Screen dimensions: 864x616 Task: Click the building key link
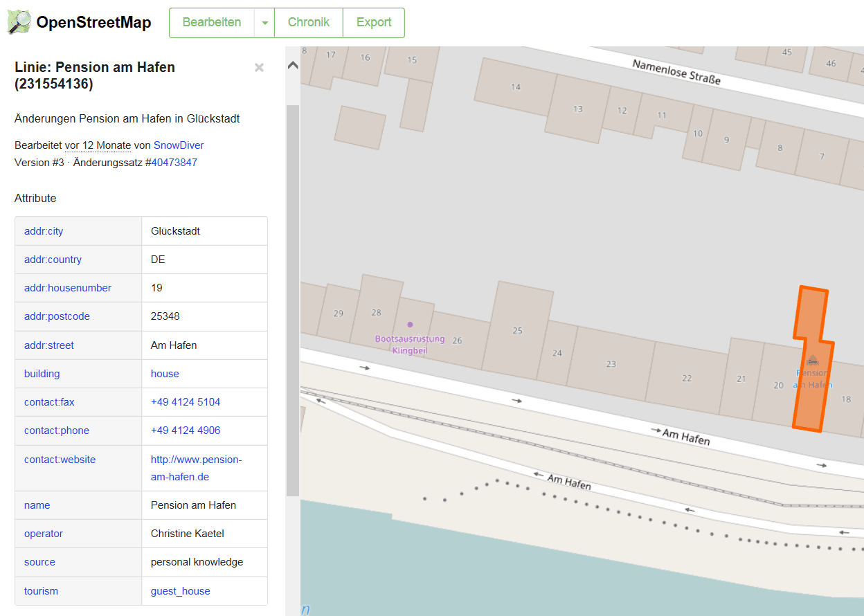pos(42,374)
